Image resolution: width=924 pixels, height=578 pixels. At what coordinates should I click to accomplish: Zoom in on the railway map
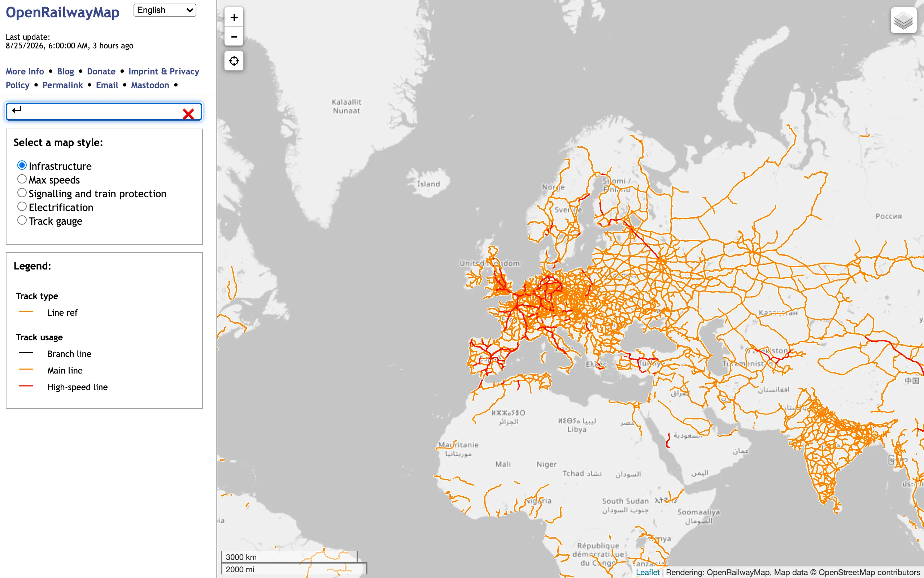[x=234, y=17]
